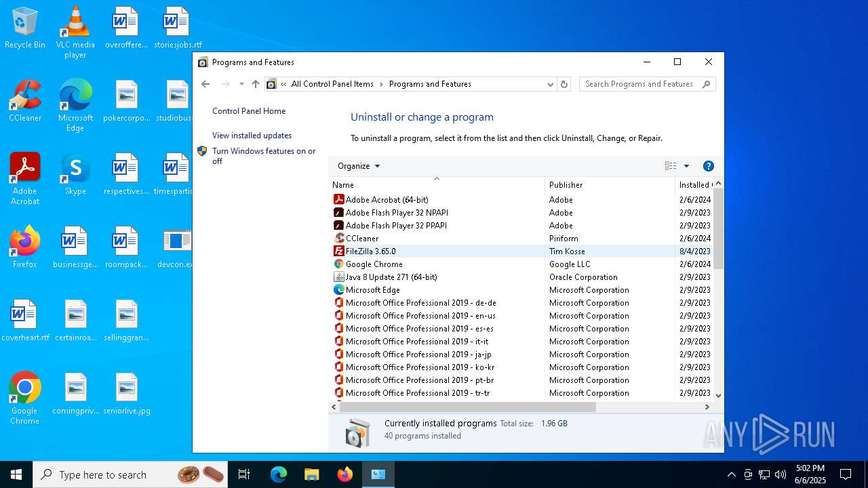This screenshot has height=488, width=868.
Task: Open the Organize dropdown menu
Action: click(x=359, y=166)
